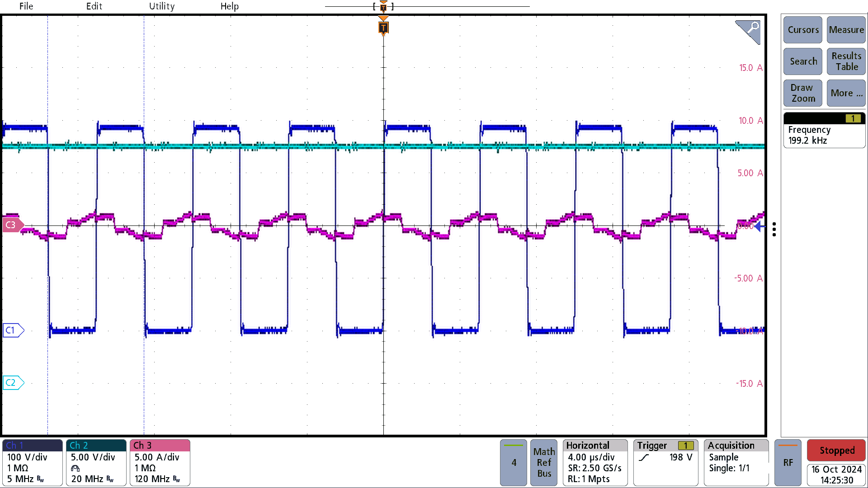
Task: Click the trigger rising edge icon
Action: (644, 458)
